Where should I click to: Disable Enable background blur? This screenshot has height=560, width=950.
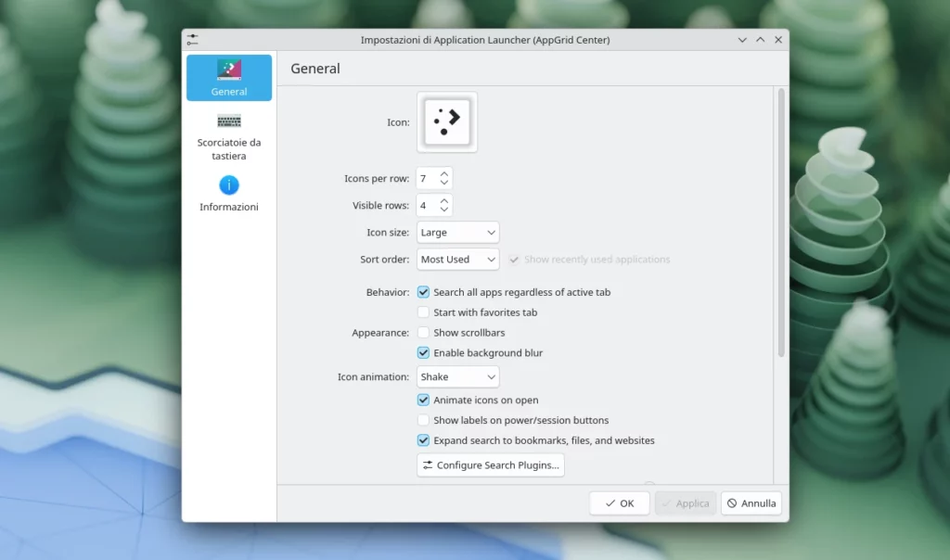pyautogui.click(x=423, y=352)
